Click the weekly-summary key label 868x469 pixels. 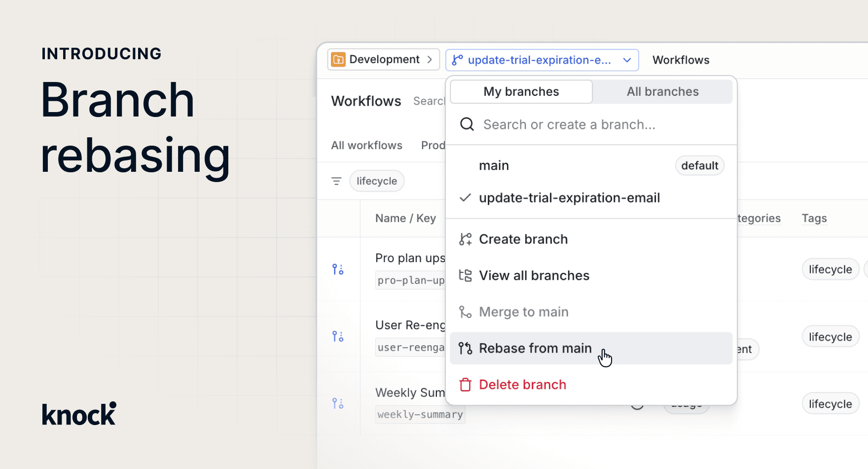[x=420, y=415]
